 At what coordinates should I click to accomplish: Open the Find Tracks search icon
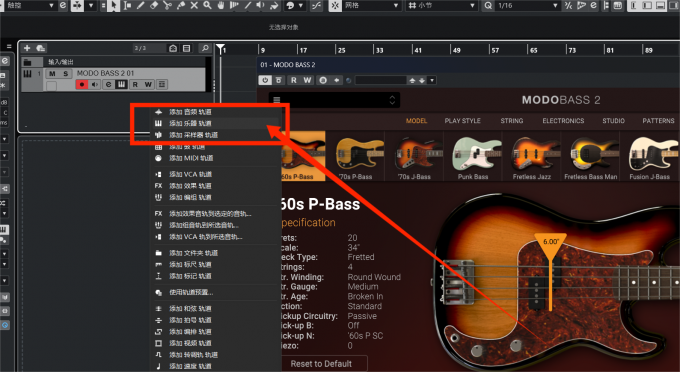point(205,48)
